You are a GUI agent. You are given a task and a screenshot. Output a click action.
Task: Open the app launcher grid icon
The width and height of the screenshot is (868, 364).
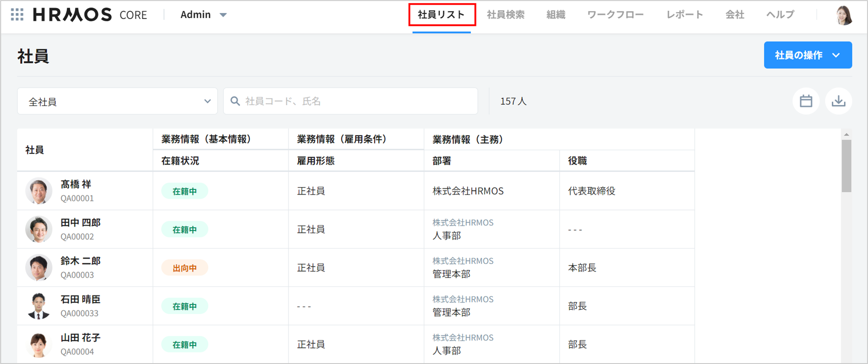[x=17, y=15]
